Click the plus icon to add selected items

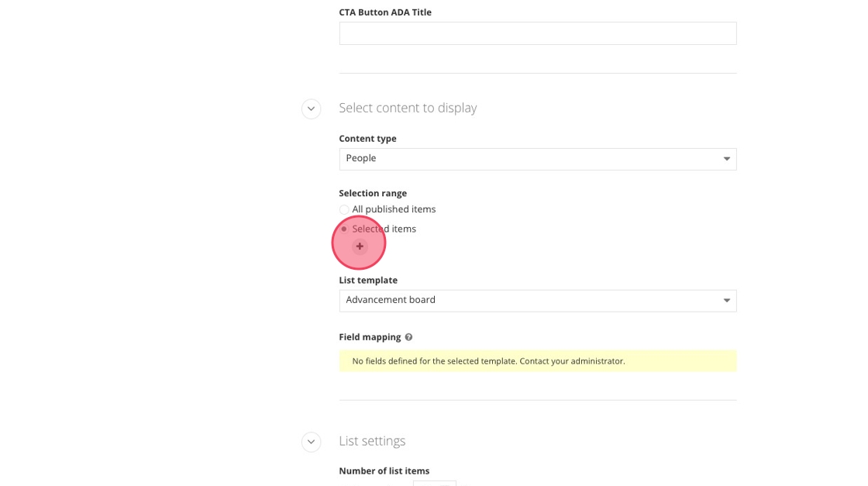click(x=360, y=246)
